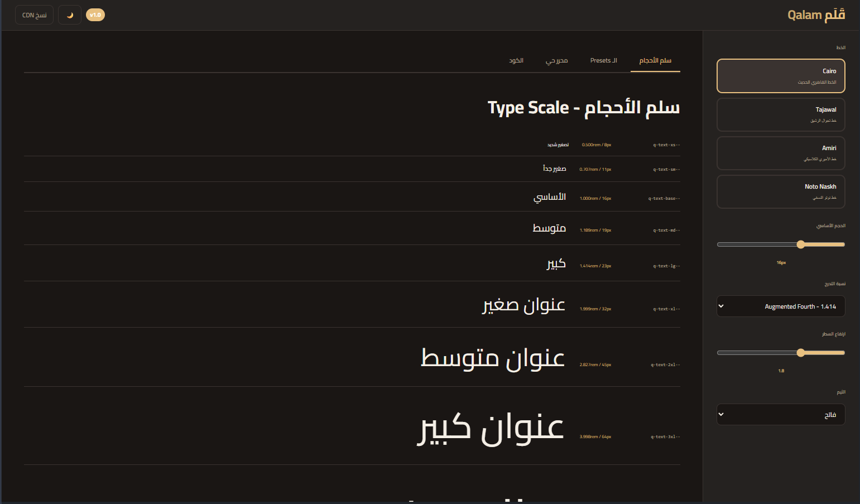Click the Qalam قلم logo
This screenshot has width=860, height=504.
pos(816,15)
